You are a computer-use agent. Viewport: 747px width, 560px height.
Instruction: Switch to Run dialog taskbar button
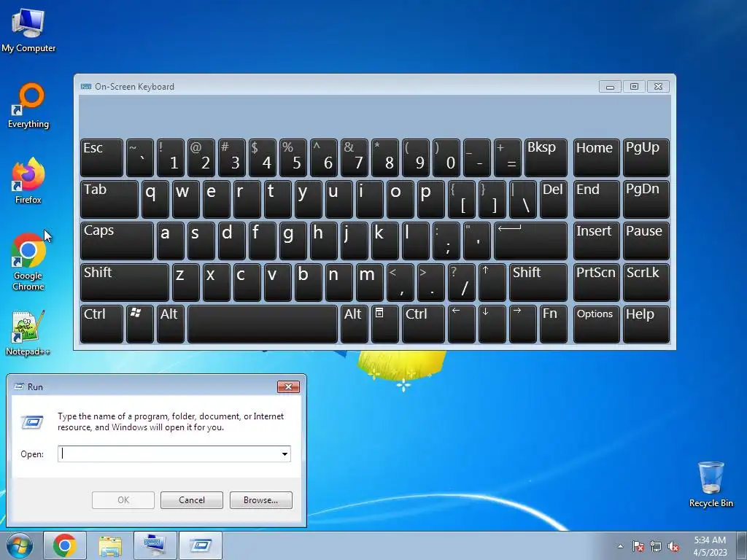coord(201,545)
